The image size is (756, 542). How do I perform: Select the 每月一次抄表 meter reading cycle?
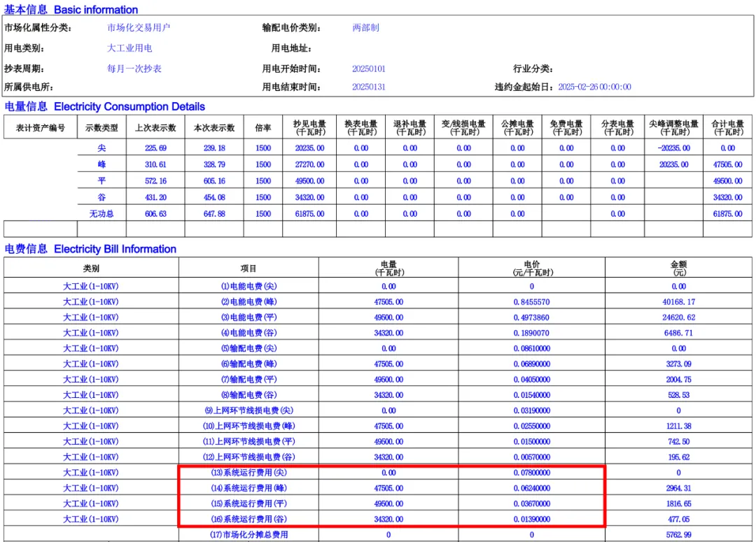point(134,69)
